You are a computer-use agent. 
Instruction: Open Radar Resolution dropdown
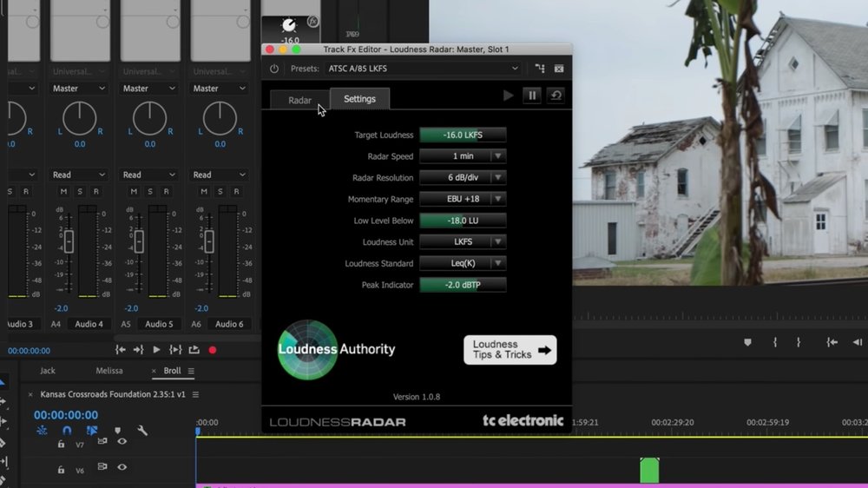click(x=463, y=178)
